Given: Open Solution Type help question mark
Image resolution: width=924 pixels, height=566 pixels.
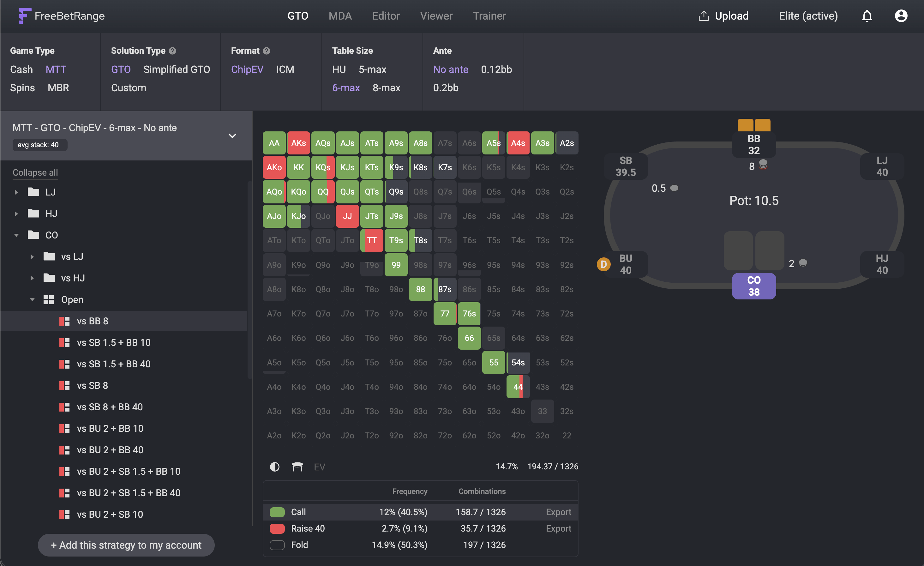Looking at the screenshot, I should click(x=172, y=50).
